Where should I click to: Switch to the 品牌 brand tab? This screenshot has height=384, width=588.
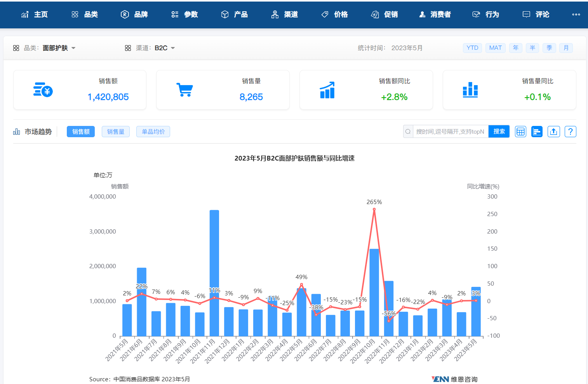[134, 14]
